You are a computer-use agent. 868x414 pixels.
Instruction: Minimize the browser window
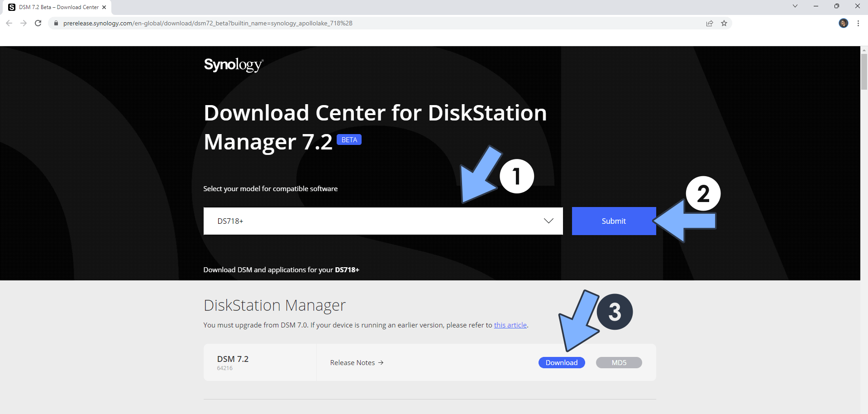tap(816, 6)
